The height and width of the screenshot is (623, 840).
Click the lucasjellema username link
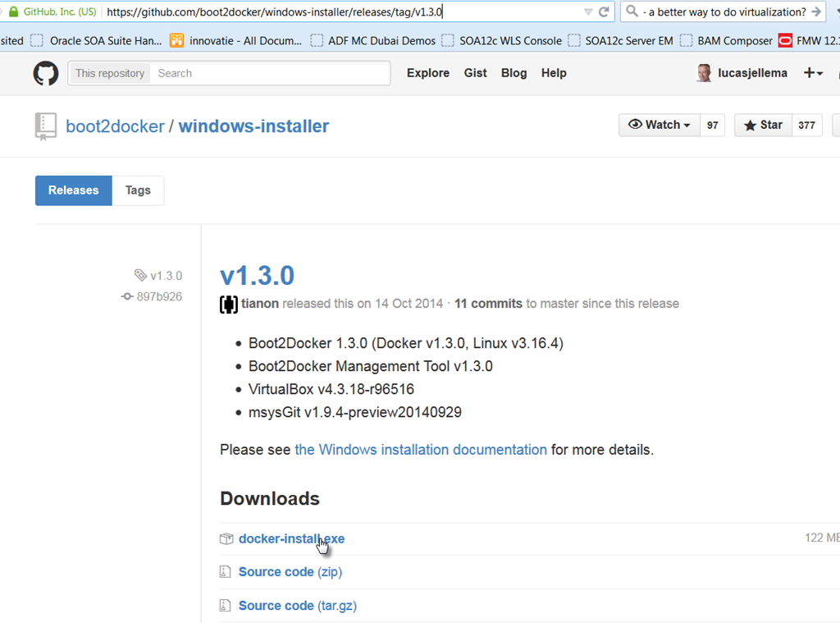(x=752, y=73)
